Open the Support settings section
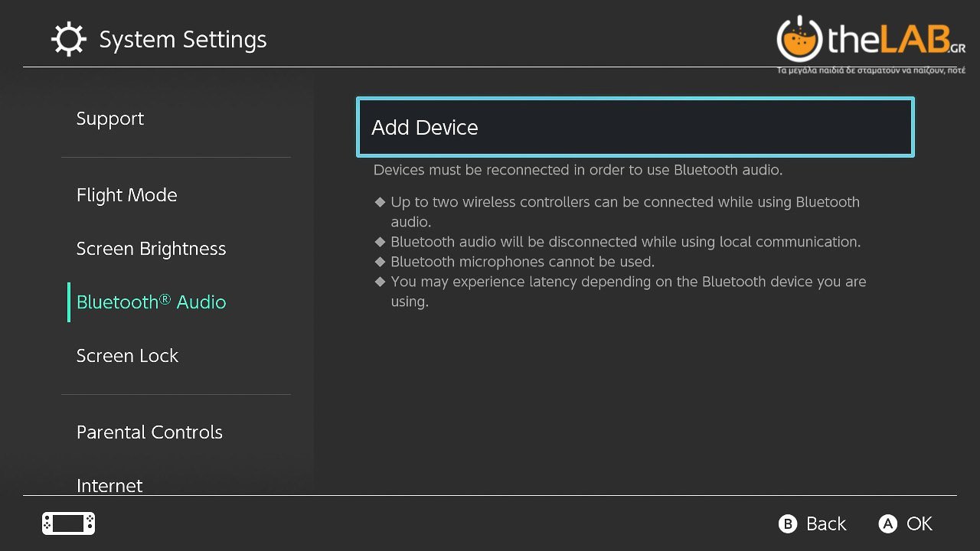Screen dimensions: 980x551 [110, 119]
